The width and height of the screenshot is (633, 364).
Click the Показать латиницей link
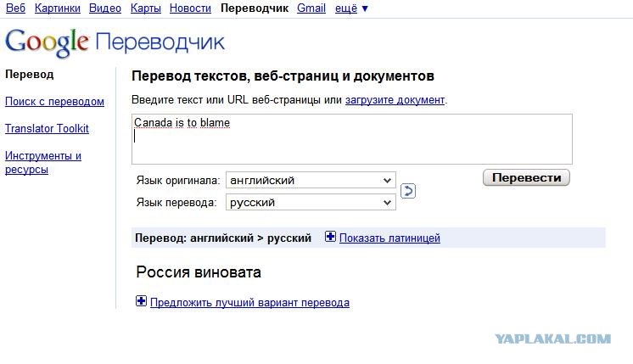pyautogui.click(x=389, y=238)
